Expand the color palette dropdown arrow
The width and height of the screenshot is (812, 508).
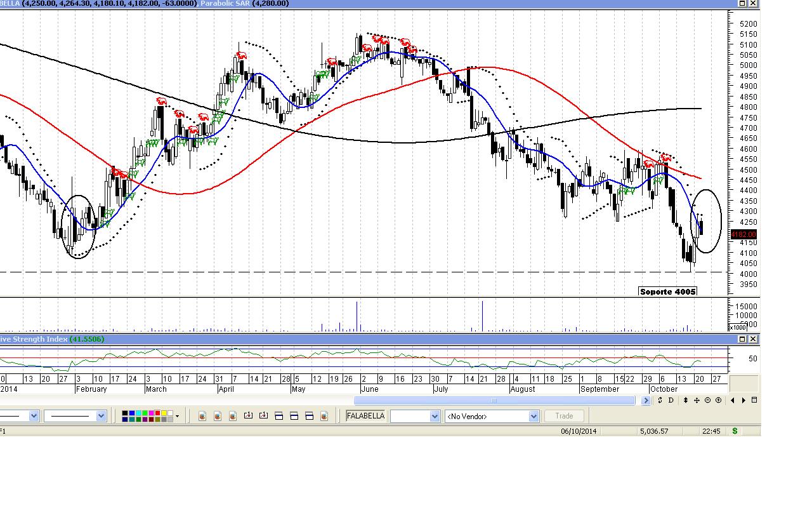pos(177,417)
